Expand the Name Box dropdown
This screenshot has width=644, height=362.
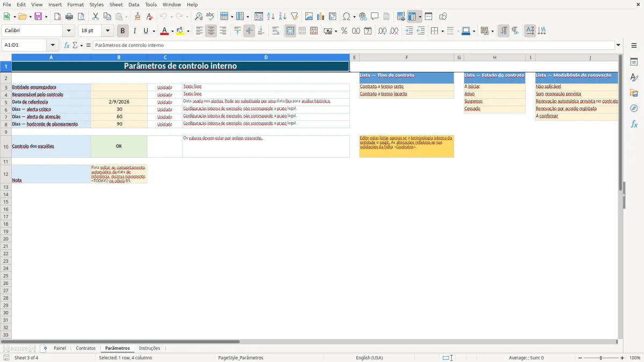pos(53,45)
